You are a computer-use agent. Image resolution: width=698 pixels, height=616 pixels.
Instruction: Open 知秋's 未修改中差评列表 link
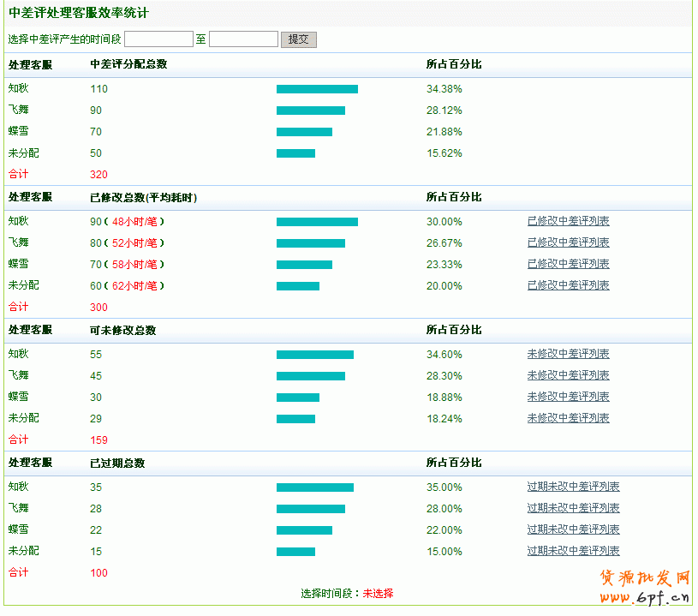point(567,354)
